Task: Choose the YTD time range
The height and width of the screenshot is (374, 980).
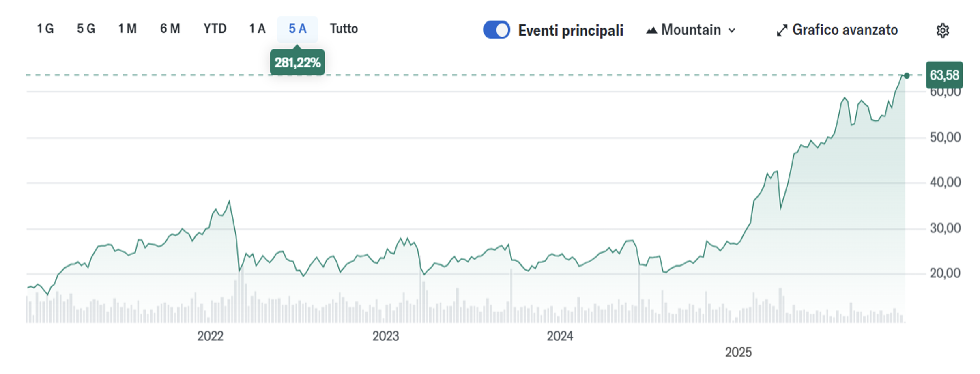Action: click(215, 29)
